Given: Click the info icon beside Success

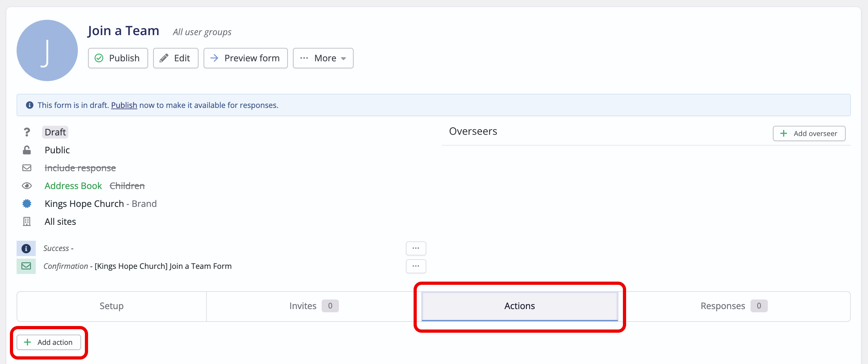Looking at the screenshot, I should click(x=26, y=248).
